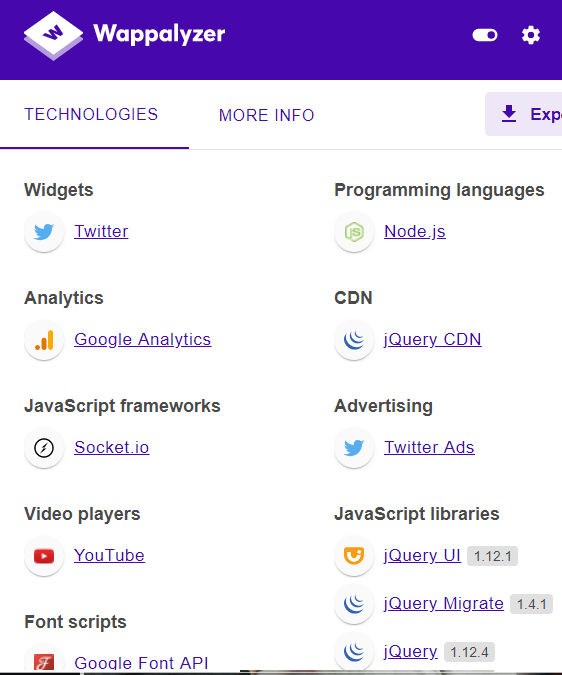
Task: Click the CDN category heading
Action: pyautogui.click(x=353, y=298)
